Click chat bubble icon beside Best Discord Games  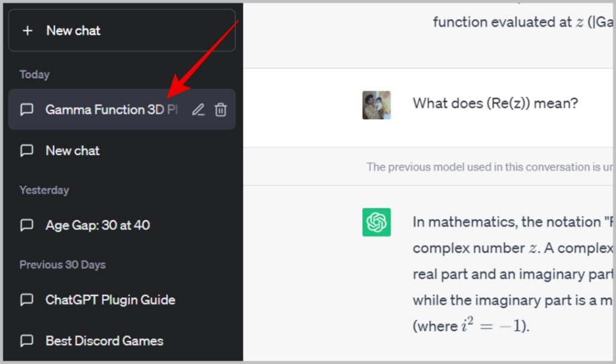(x=26, y=341)
